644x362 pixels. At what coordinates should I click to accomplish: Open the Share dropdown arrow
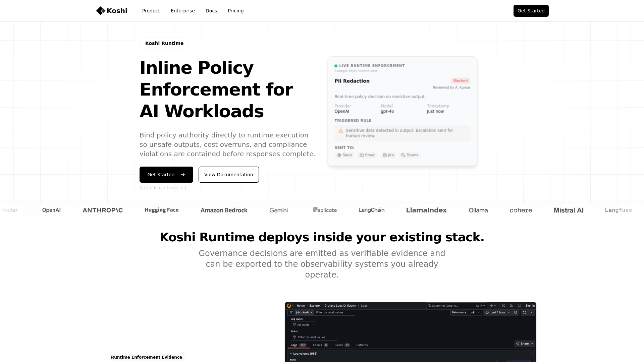[x=532, y=344]
